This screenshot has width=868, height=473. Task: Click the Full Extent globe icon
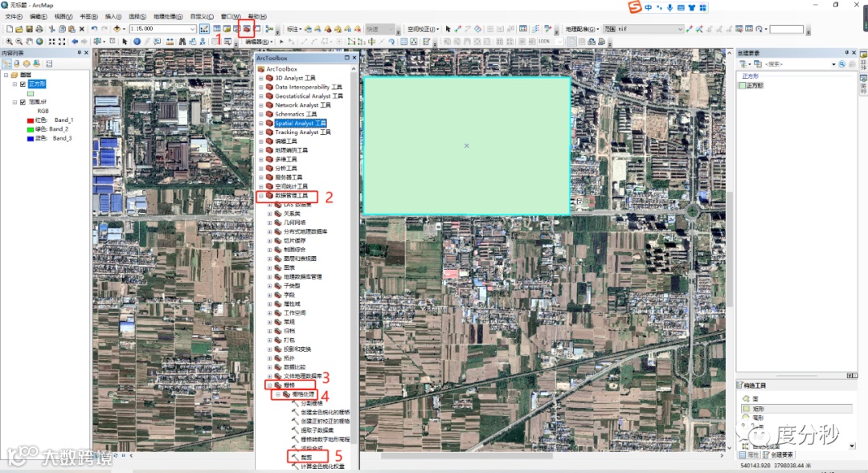(x=39, y=42)
